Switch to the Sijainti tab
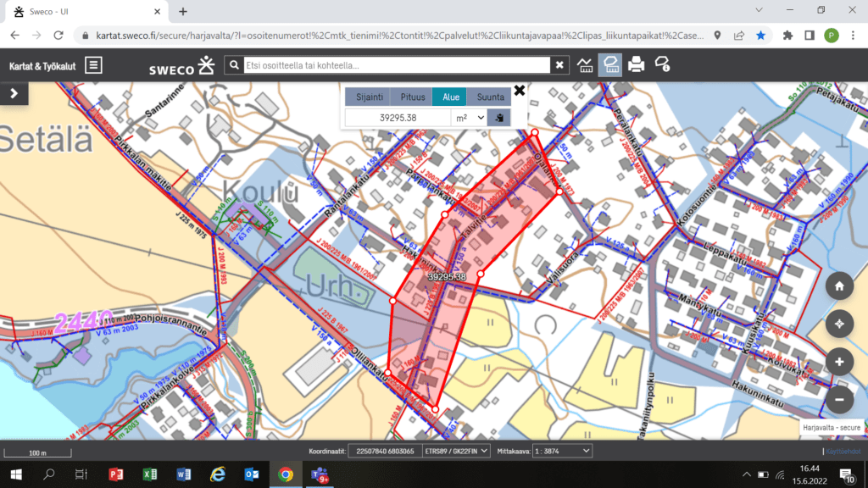Screen dimensions: 868x488 pos(370,97)
